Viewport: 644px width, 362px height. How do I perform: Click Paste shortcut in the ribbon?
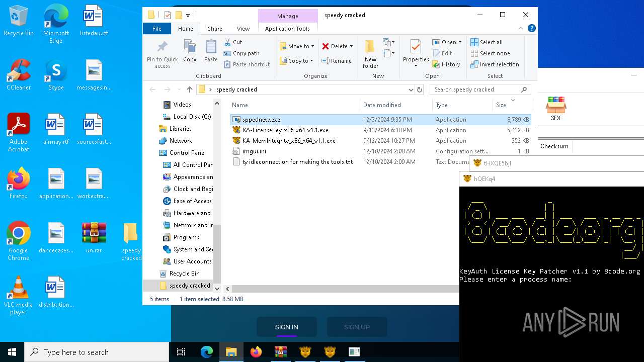pyautogui.click(x=247, y=64)
